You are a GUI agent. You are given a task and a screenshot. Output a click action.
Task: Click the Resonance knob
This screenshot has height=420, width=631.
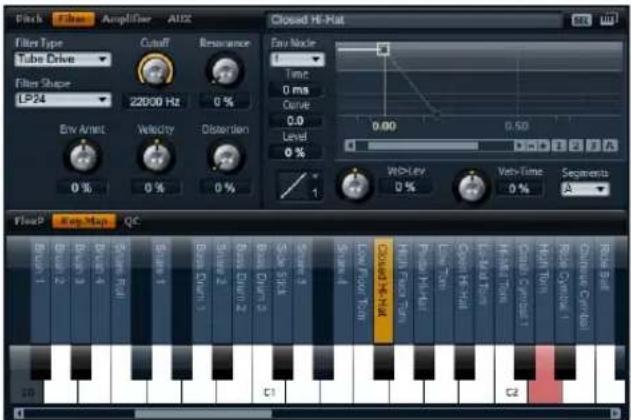(x=225, y=71)
